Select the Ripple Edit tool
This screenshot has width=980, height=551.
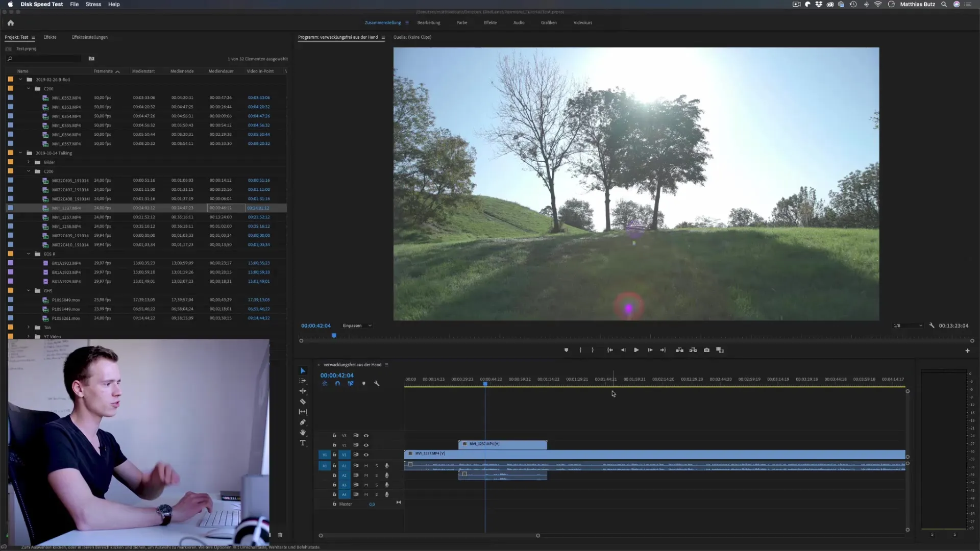tap(303, 391)
